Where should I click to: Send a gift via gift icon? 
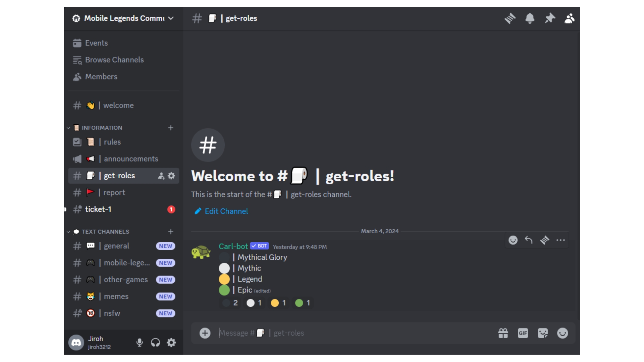pos(503,333)
